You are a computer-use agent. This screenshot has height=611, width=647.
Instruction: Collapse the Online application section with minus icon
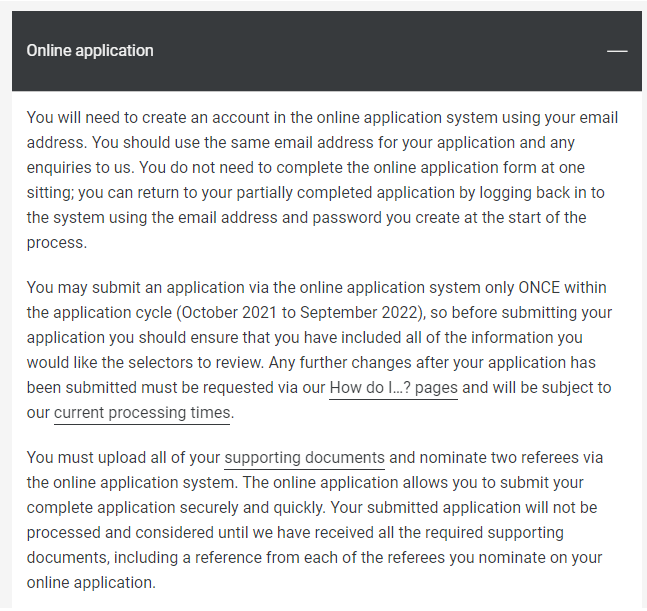tap(617, 51)
